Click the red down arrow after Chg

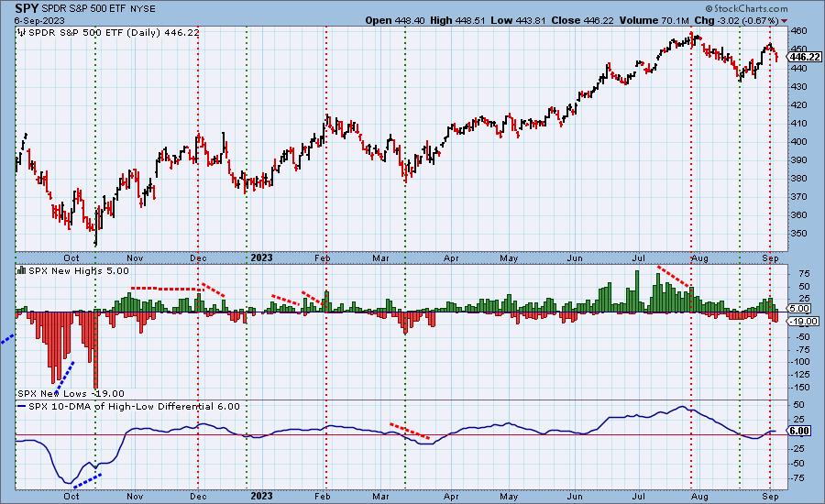785,20
